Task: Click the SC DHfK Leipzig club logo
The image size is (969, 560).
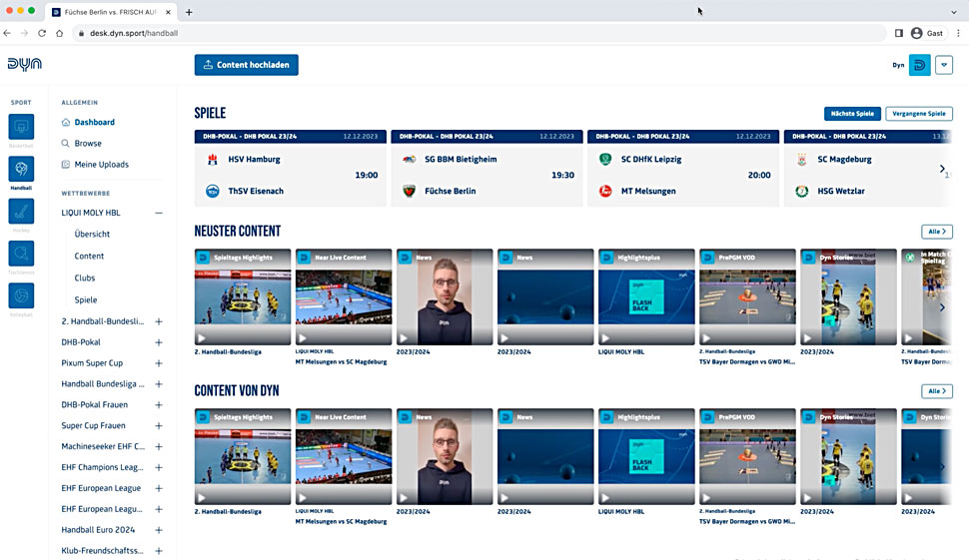Action: [x=605, y=160]
